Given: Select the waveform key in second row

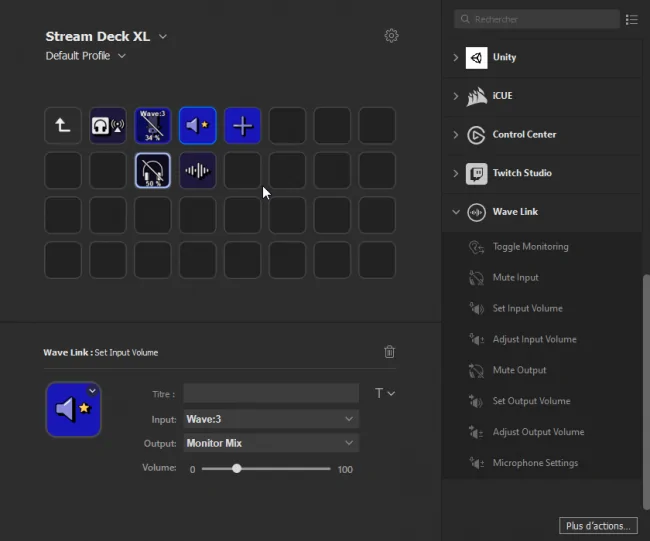Looking at the screenshot, I should click(198, 170).
